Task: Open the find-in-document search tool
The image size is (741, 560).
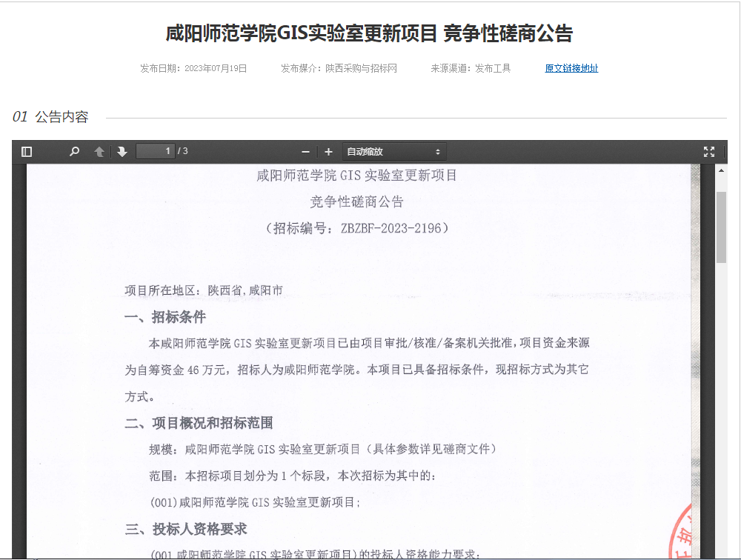Action: (x=74, y=152)
